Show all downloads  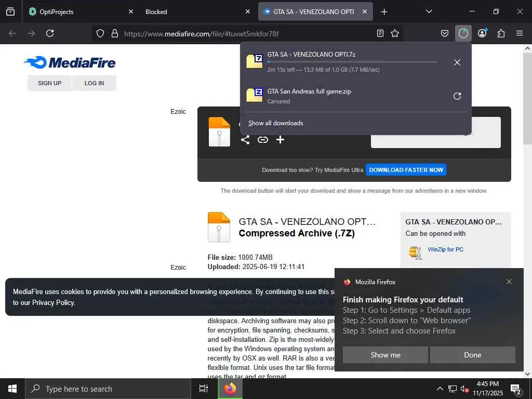[275, 123]
